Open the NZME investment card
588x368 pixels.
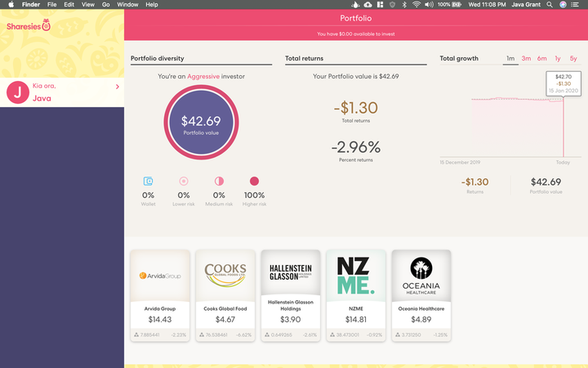click(356, 295)
